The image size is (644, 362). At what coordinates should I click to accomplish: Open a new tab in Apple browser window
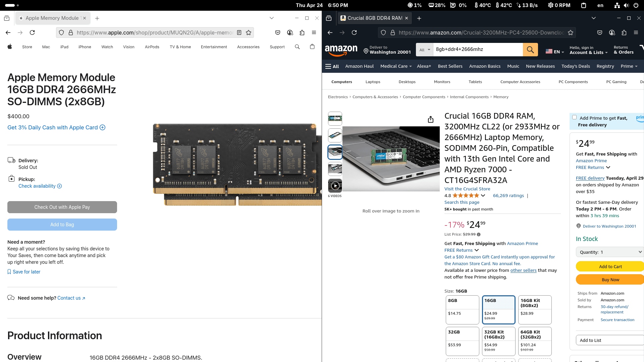coord(97,18)
